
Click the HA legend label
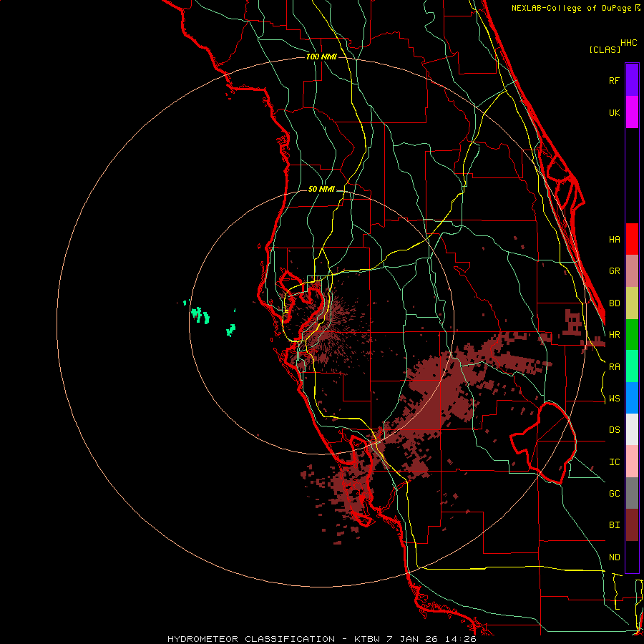tap(614, 239)
